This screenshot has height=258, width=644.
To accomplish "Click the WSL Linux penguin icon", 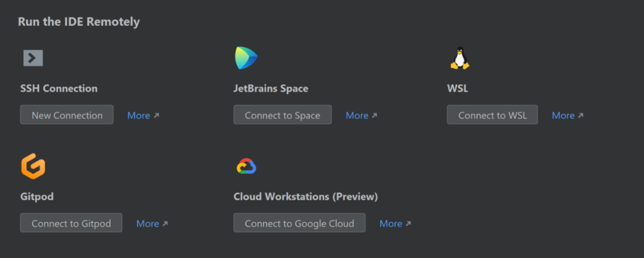I will coord(460,57).
